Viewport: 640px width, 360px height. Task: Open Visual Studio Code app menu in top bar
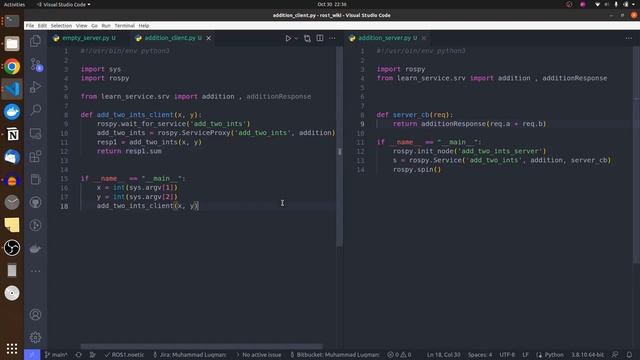64,4
